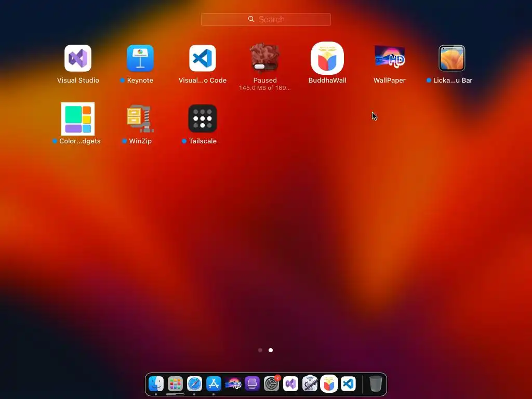Image resolution: width=532 pixels, height=399 pixels.
Task: Resume the Paused app download
Action: [x=265, y=58]
